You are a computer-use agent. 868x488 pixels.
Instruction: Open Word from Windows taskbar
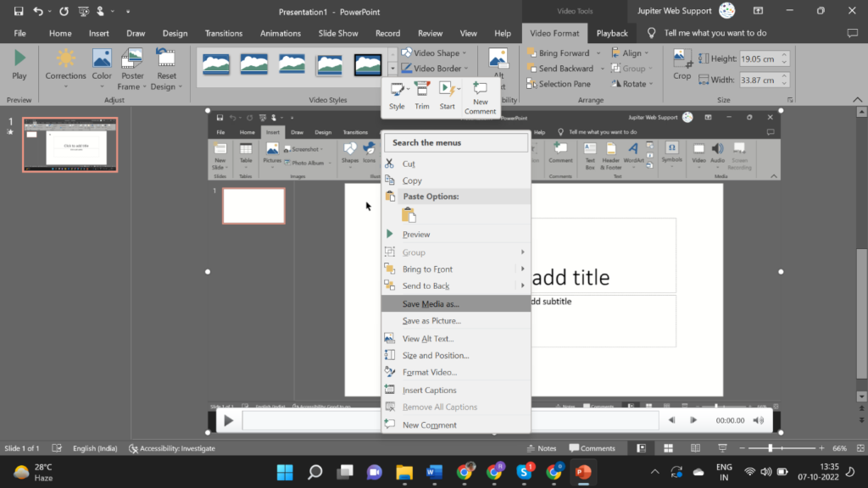click(435, 472)
